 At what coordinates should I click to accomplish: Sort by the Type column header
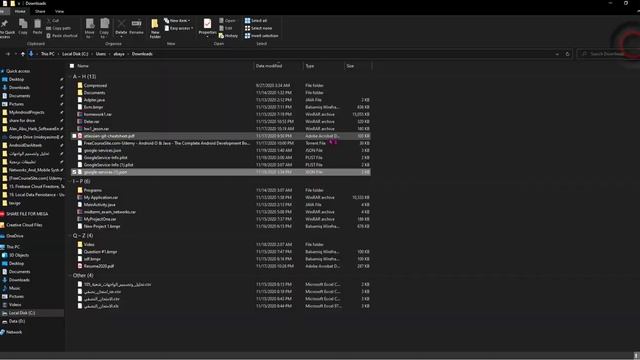coord(310,66)
